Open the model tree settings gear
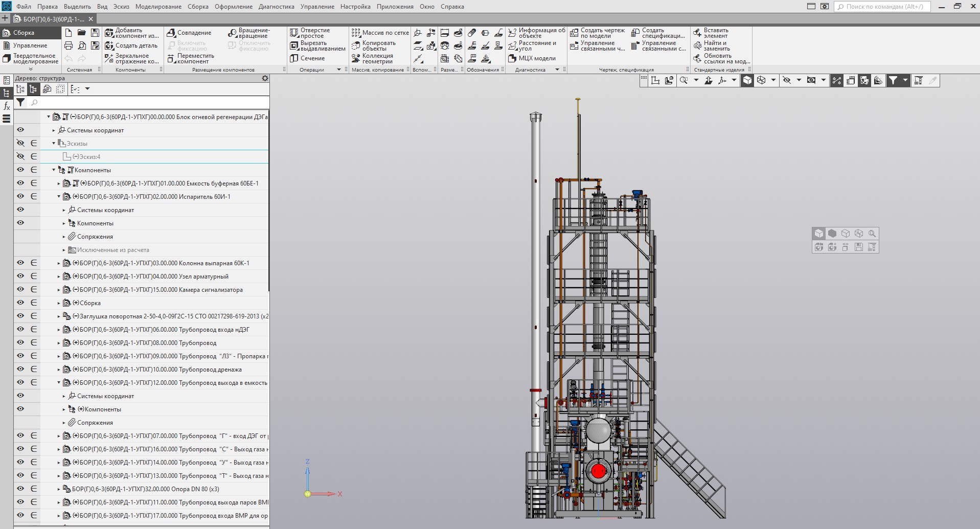Viewport: 980px width, 529px height. pyautogui.click(x=265, y=78)
